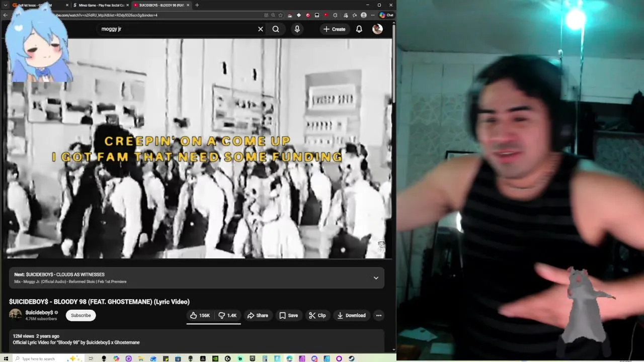Image resolution: width=644 pixels, height=362 pixels.
Task: Click the red YouTube extension icon
Action: (x=326, y=15)
